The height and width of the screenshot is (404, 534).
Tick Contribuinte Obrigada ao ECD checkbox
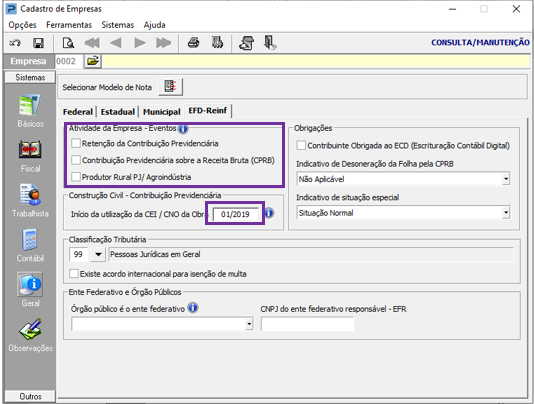(x=301, y=145)
